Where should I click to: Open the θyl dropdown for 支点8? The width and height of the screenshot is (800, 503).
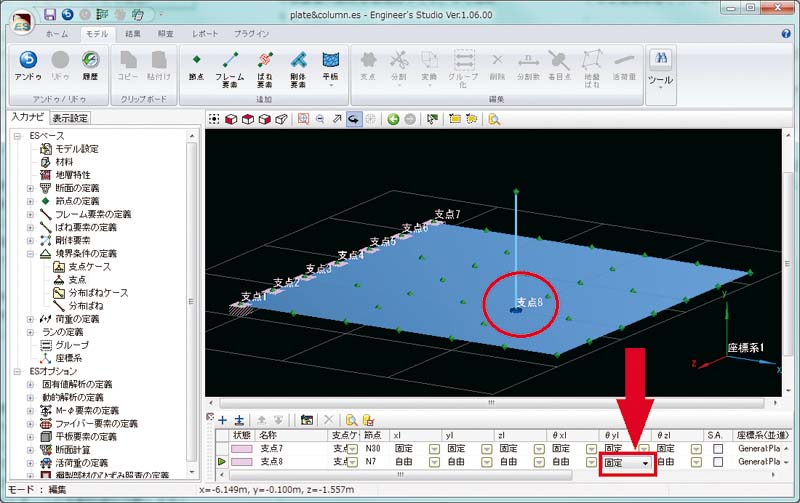(645, 463)
